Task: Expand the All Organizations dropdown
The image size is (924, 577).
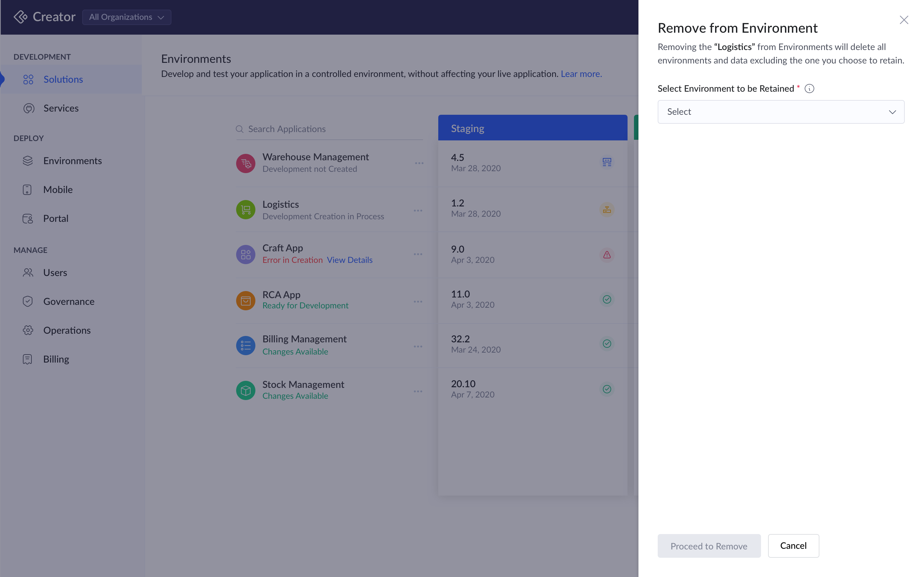Action: [126, 17]
